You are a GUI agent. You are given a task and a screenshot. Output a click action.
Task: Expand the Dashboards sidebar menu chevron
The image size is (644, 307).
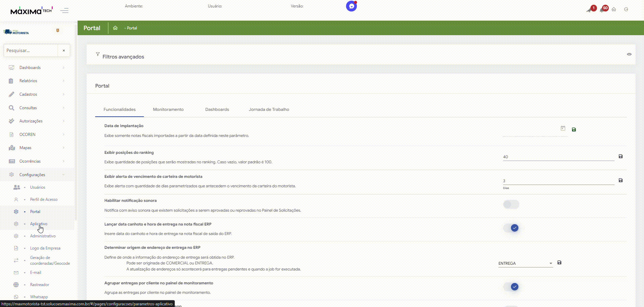click(63, 68)
